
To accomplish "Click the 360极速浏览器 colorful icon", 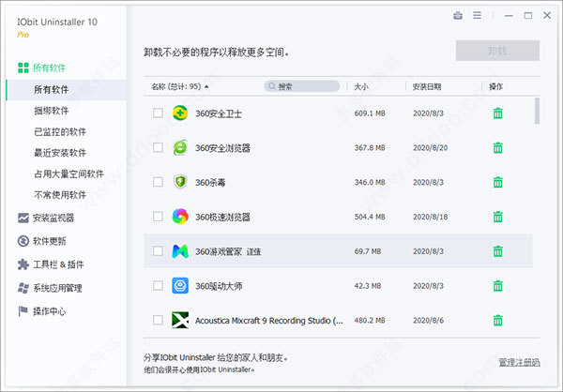I will pyautogui.click(x=180, y=217).
